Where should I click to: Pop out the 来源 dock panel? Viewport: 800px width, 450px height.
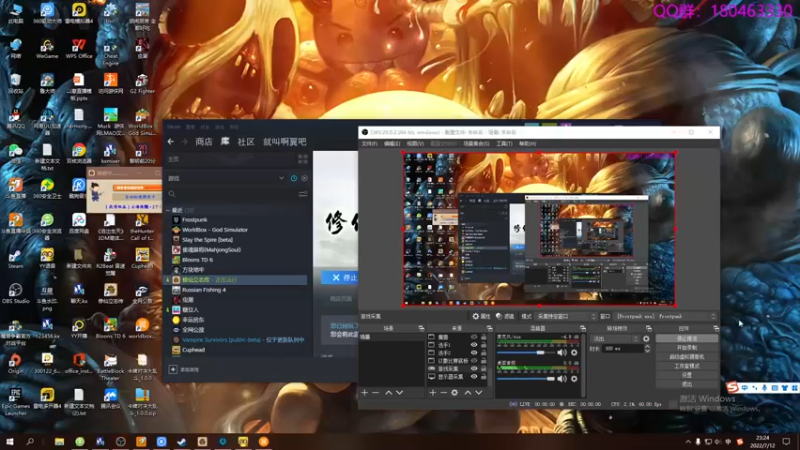[x=489, y=329]
